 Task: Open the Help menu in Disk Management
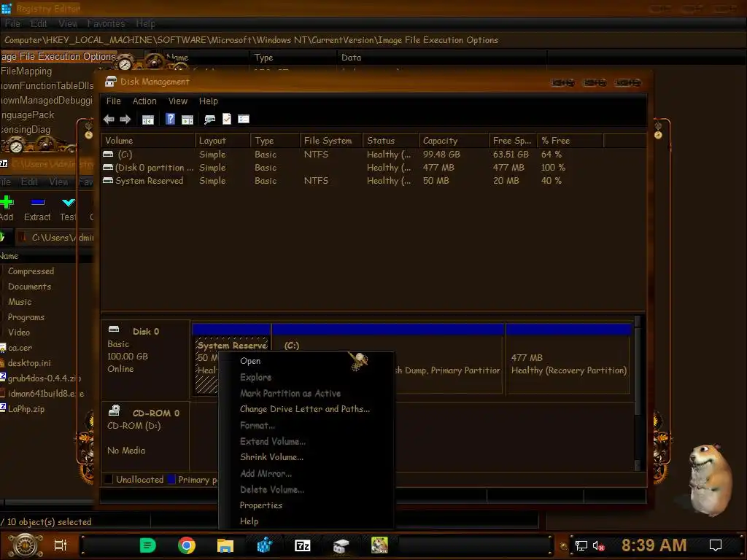[208, 101]
